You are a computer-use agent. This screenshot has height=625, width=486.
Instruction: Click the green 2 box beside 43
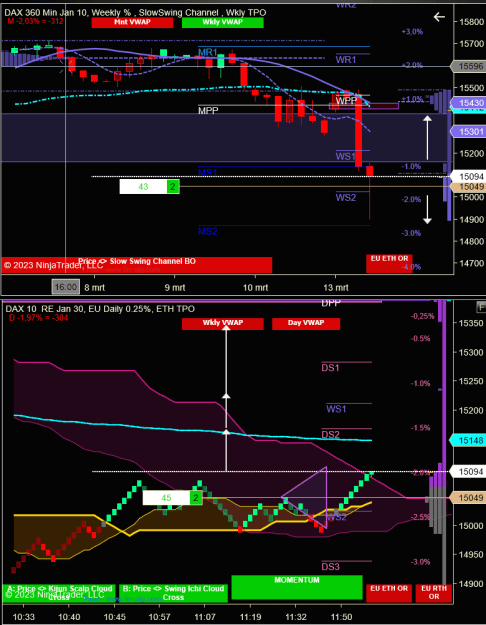[173, 187]
